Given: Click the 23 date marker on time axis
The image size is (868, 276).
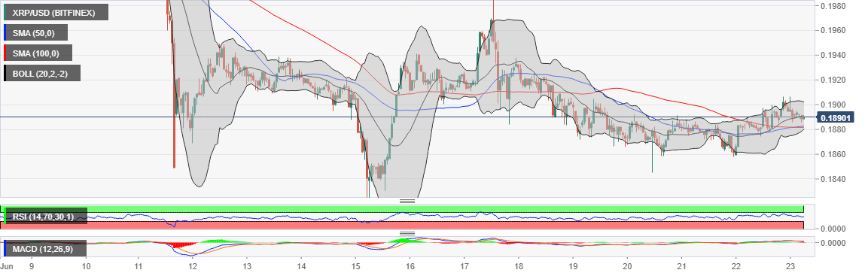Looking at the screenshot, I should tap(790, 266).
